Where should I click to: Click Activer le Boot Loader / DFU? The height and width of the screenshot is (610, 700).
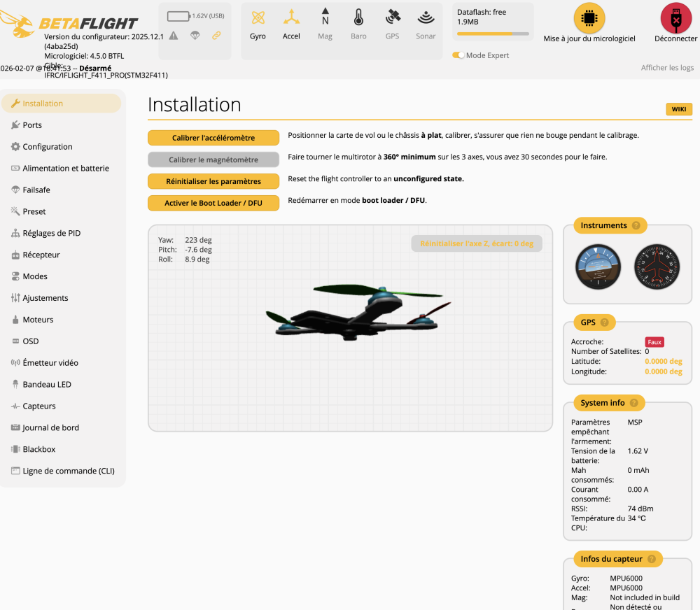coord(213,203)
